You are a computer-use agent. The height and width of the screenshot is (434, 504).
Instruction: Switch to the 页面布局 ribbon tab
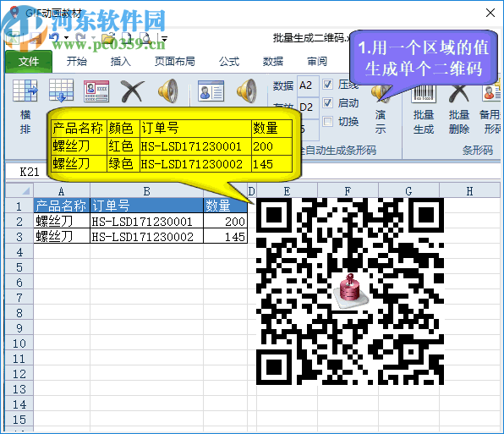pos(174,61)
